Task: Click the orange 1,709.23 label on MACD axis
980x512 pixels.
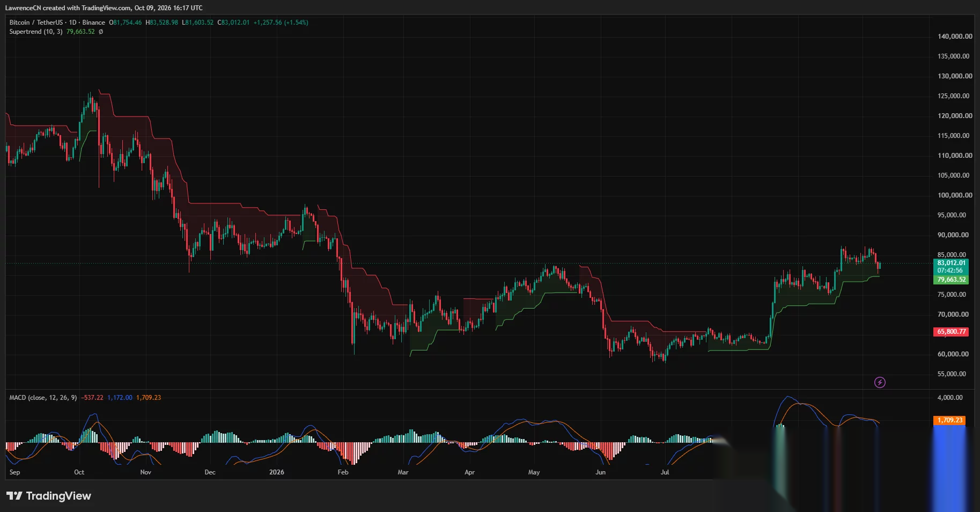Action: (x=949, y=420)
